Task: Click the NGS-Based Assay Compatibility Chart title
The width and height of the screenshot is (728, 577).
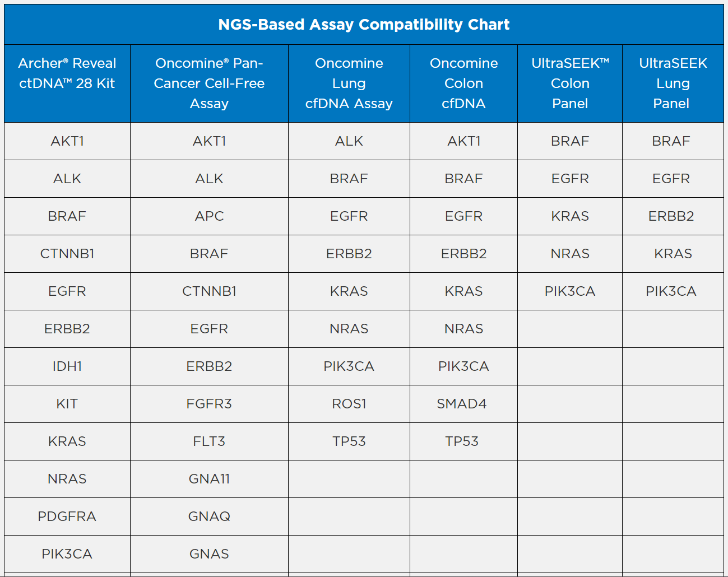Action: point(364,25)
